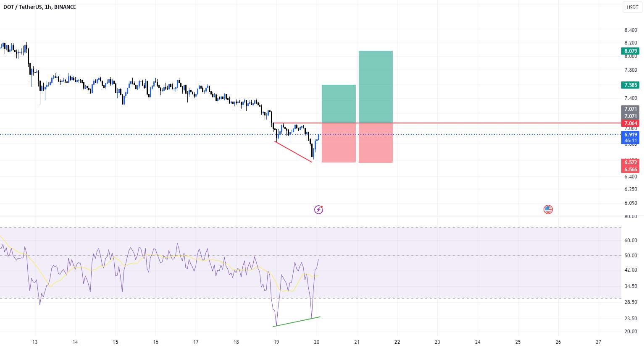Screen dimensions: 644x348
Task: Click the US flag economic event icon
Action: pos(548,209)
